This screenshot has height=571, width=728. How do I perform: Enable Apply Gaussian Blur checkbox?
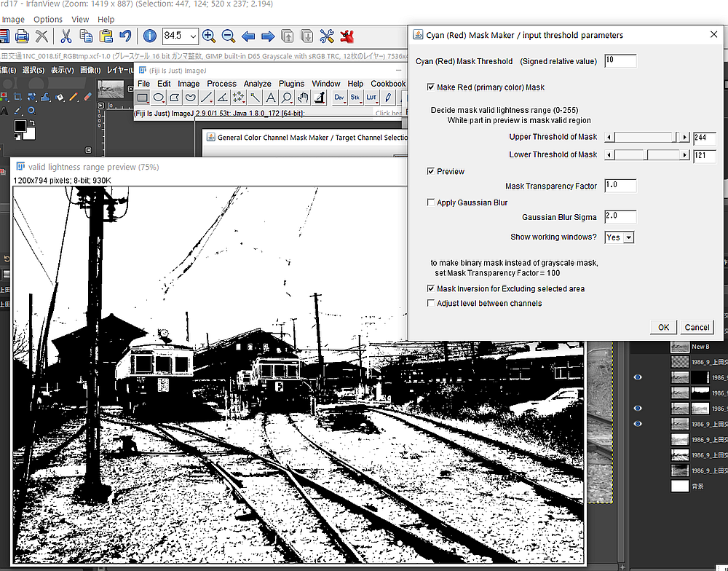pyautogui.click(x=432, y=202)
